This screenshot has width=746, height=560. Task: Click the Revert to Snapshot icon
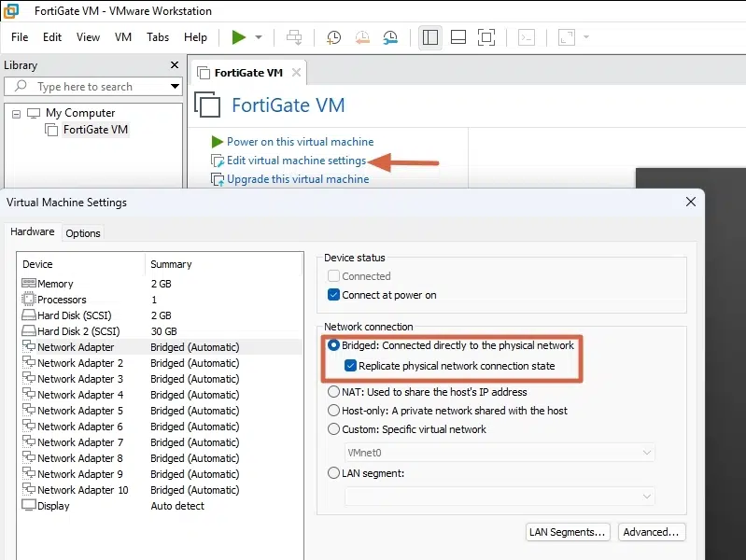click(x=362, y=37)
